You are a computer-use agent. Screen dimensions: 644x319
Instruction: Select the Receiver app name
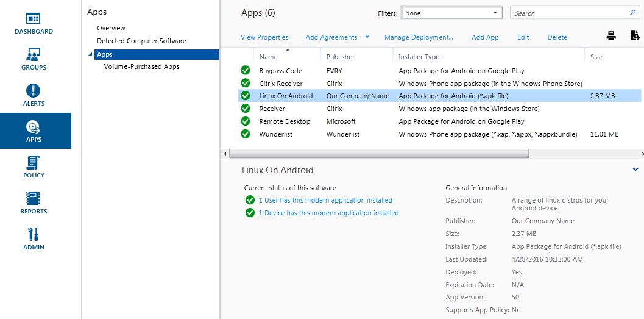click(272, 109)
